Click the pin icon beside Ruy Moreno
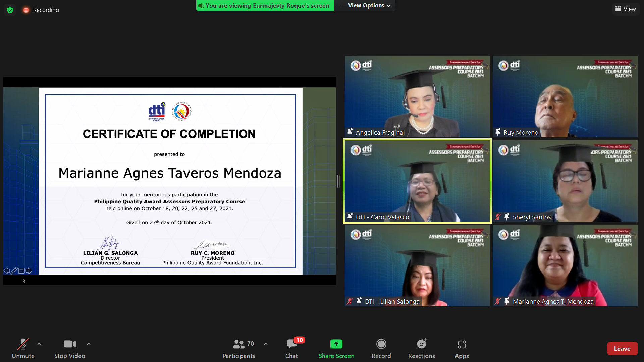Viewport: 644px width, 362px height. [x=498, y=132]
